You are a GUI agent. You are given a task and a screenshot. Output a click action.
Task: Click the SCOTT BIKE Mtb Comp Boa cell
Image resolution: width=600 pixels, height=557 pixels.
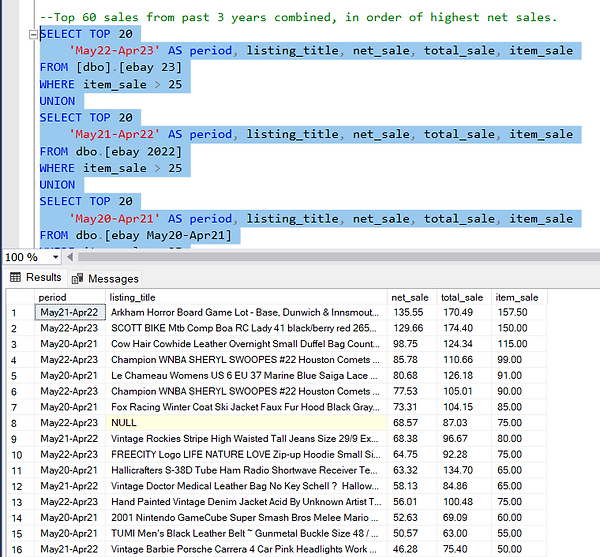[246, 328]
